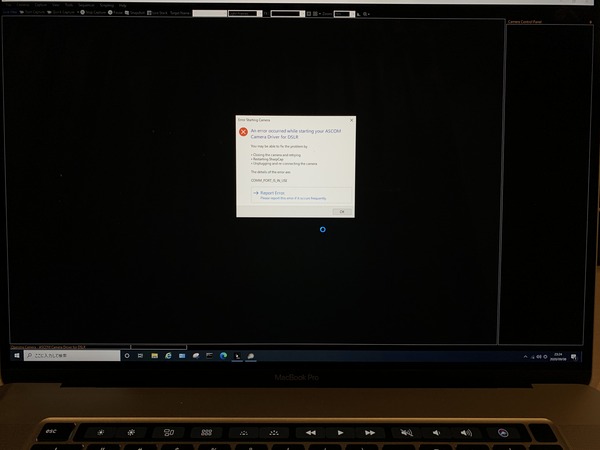Viewport: 600px width, 450px height.
Task: Open File Explorer from the taskbar
Action: pos(155,356)
